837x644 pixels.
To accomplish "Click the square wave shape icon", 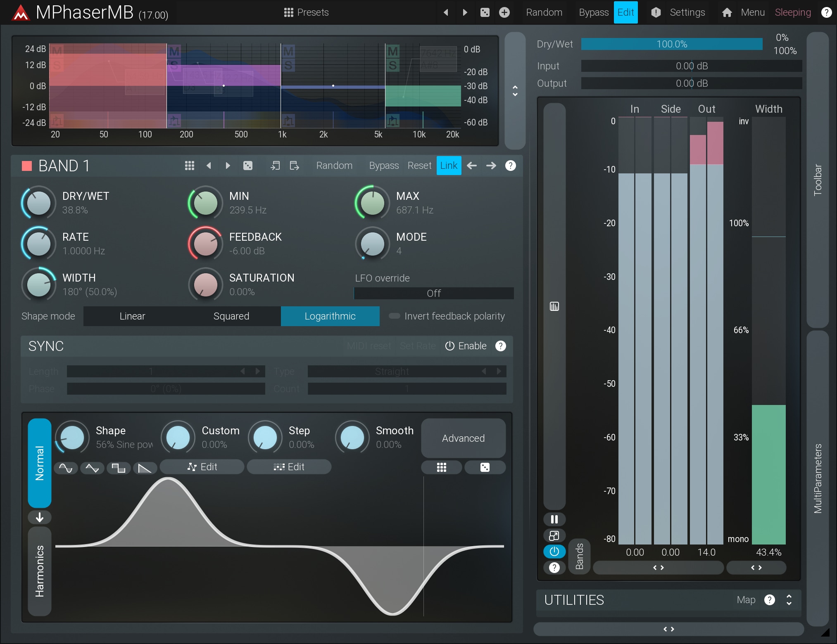I will [119, 468].
